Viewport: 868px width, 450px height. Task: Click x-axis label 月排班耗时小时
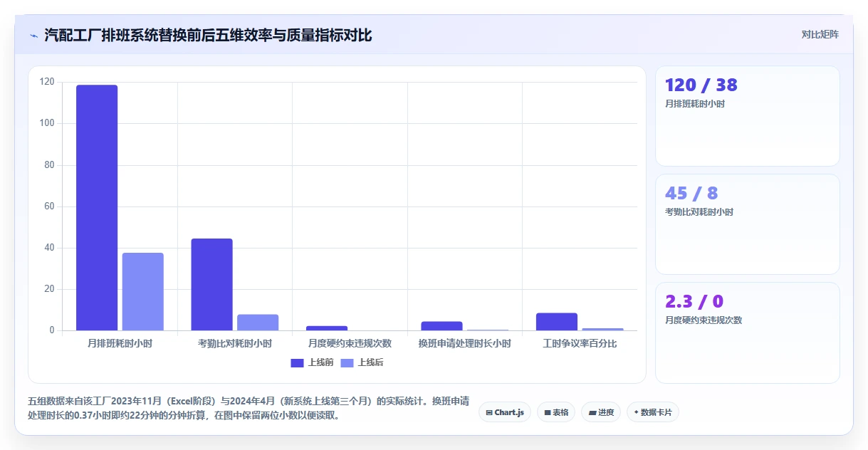120,343
